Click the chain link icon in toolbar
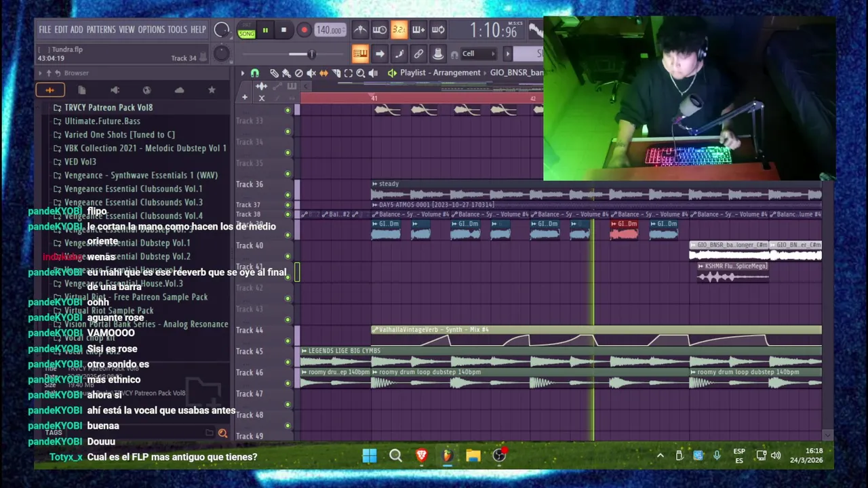 coord(419,54)
